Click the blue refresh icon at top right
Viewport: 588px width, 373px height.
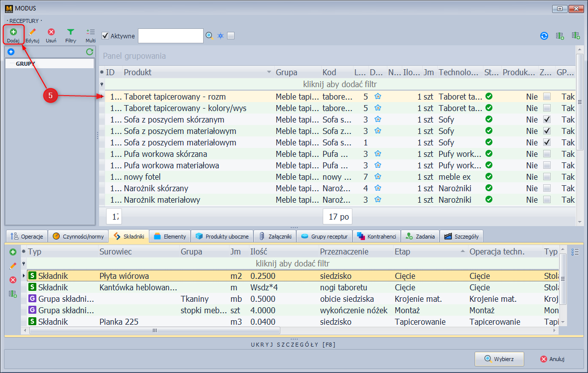(x=544, y=36)
